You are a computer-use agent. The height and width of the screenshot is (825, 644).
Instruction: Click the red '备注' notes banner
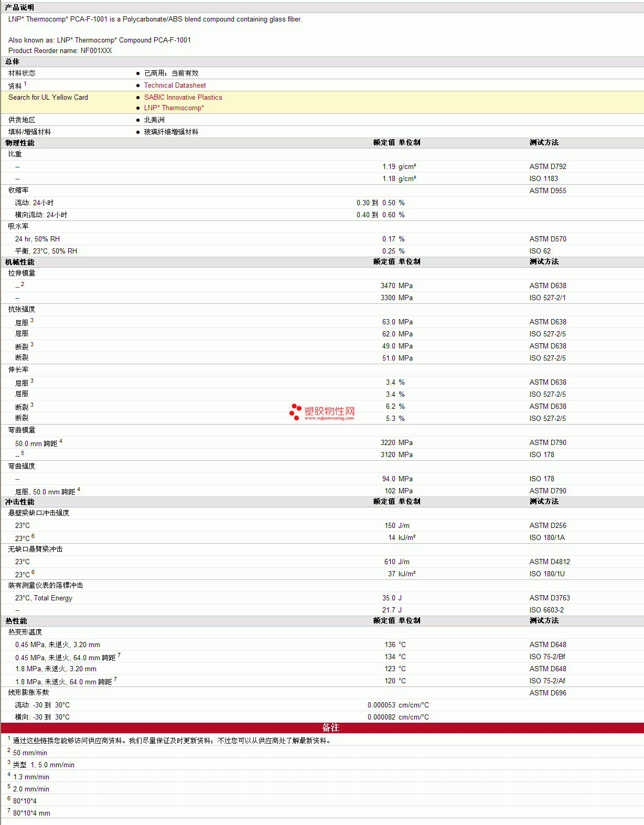pyautogui.click(x=322, y=727)
